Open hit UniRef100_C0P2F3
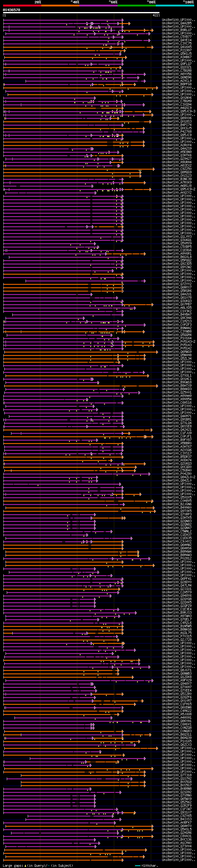This screenshot has height=868, width=197. 176,325
